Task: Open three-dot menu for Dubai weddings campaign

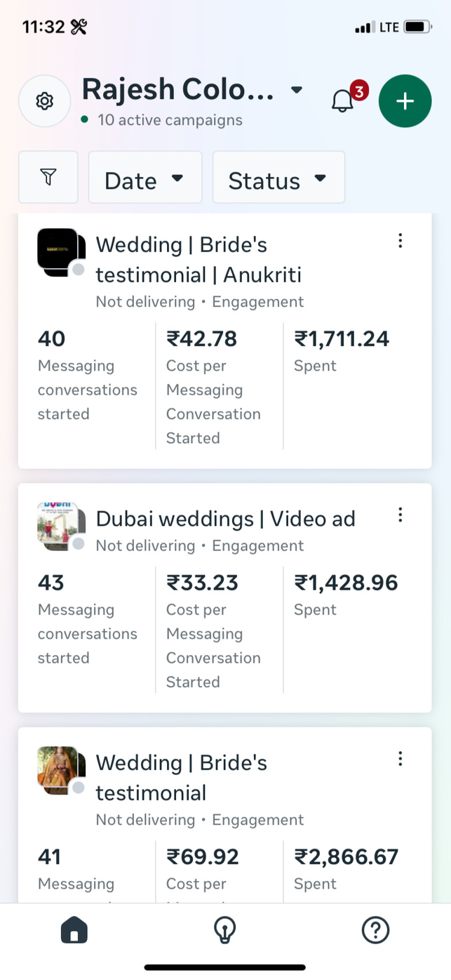Action: tap(400, 515)
